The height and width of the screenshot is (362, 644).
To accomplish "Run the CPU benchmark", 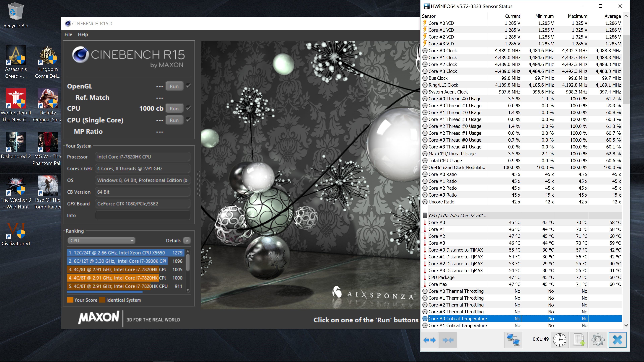I will pyautogui.click(x=174, y=108).
